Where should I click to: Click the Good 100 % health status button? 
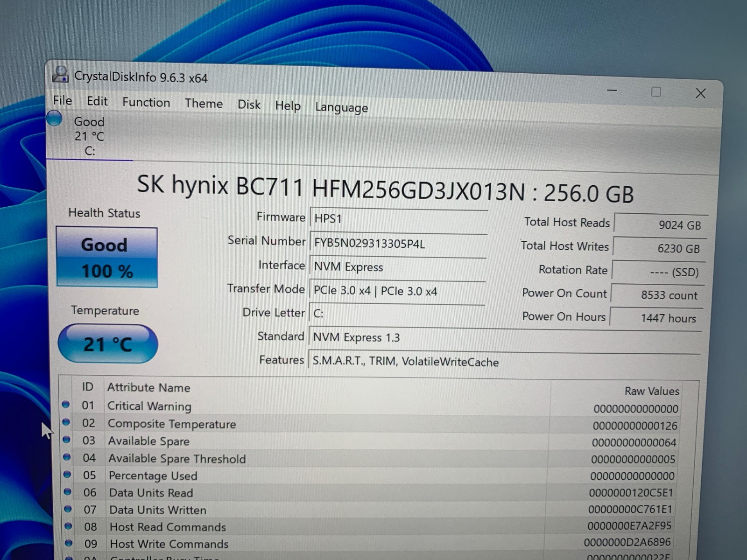[107, 257]
